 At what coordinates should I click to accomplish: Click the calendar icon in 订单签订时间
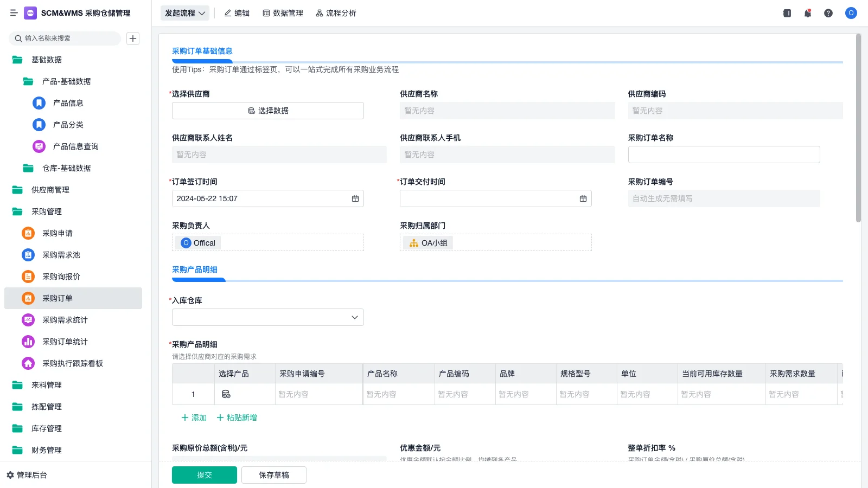355,198
